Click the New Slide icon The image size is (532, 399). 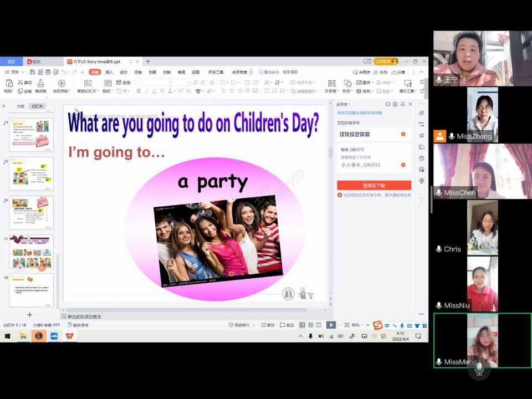click(x=88, y=83)
